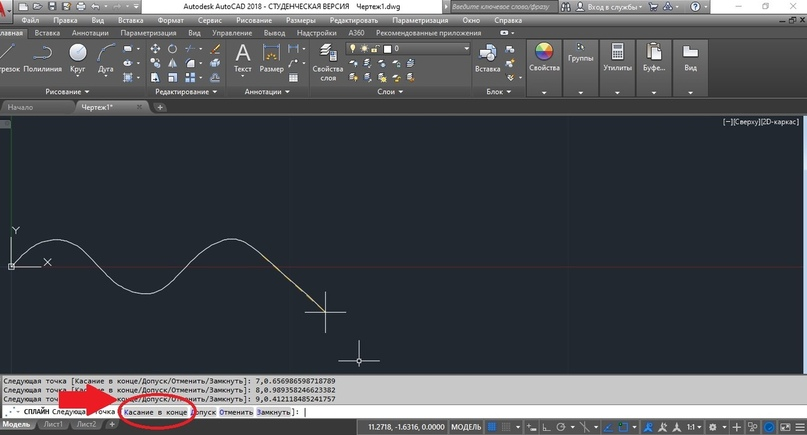Switch to the Вывод ribbon tab
The height and width of the screenshot is (435, 807).
pyautogui.click(x=274, y=32)
